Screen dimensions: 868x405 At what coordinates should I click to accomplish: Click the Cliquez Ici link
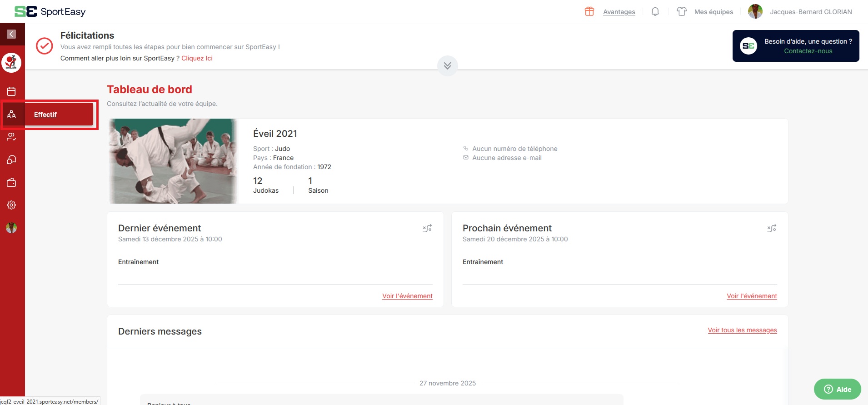point(197,58)
